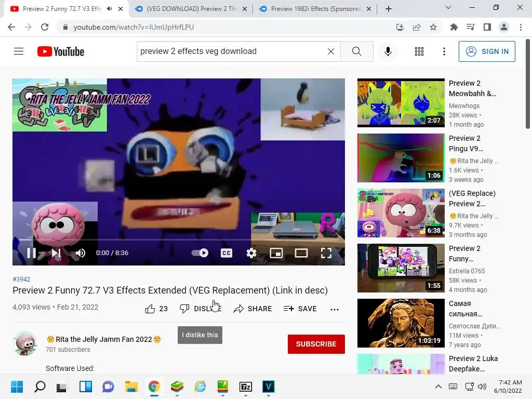532x399 pixels.
Task: Open the taskbar clock and date
Action: [508, 387]
